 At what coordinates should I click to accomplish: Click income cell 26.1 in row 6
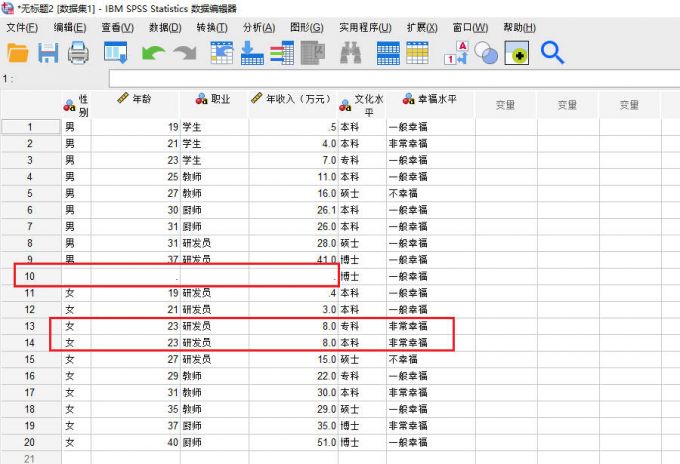coord(294,210)
